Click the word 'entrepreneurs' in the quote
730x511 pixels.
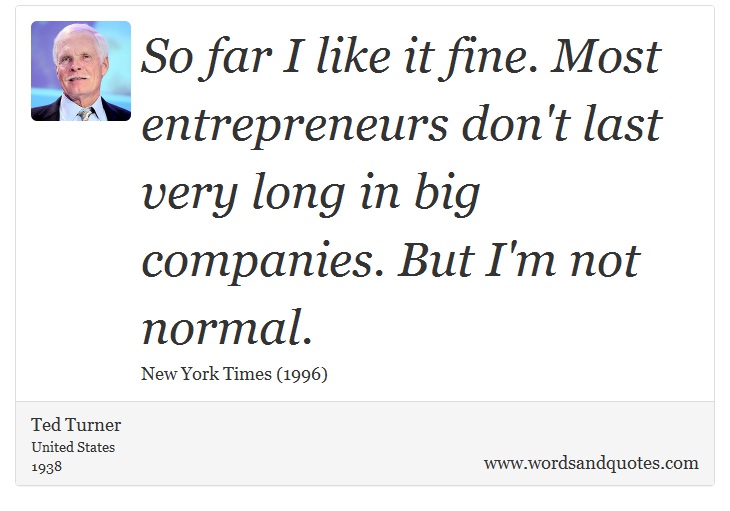295,126
